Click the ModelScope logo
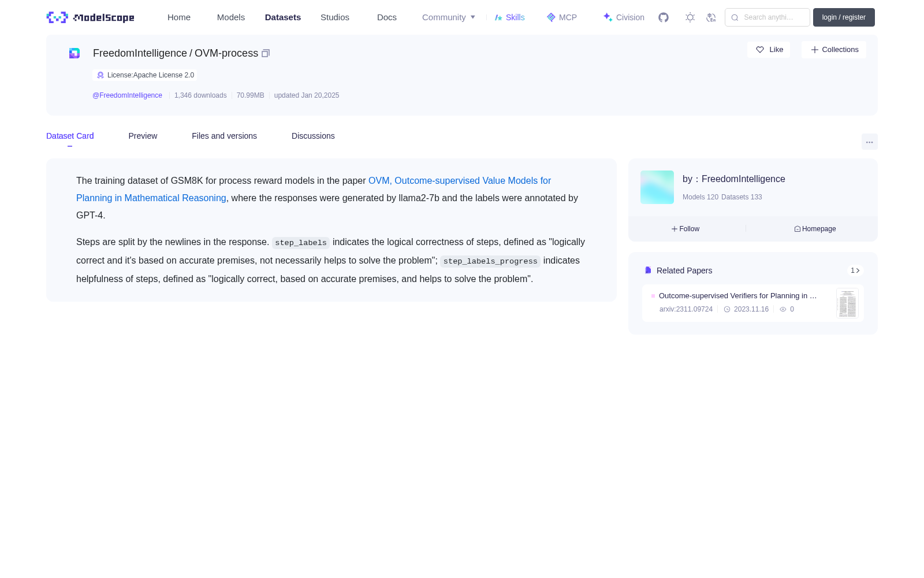The image size is (924, 578). pyautogui.click(x=90, y=17)
